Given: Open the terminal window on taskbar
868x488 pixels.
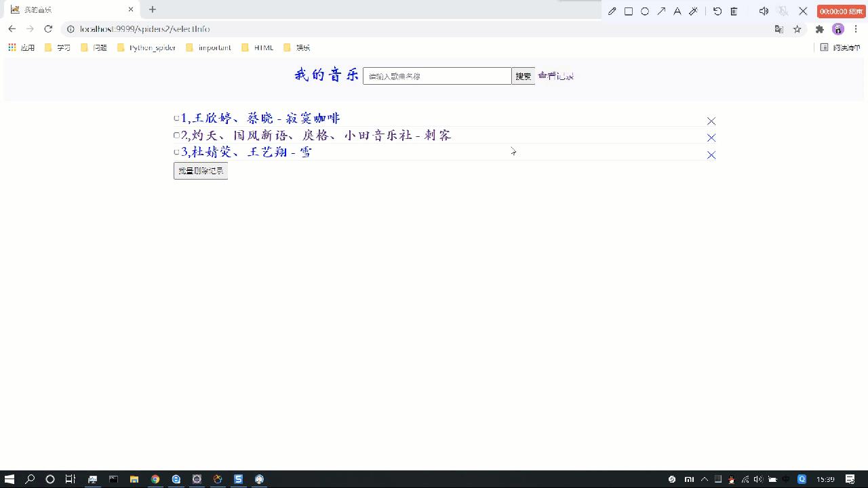Looking at the screenshot, I should [113, 479].
